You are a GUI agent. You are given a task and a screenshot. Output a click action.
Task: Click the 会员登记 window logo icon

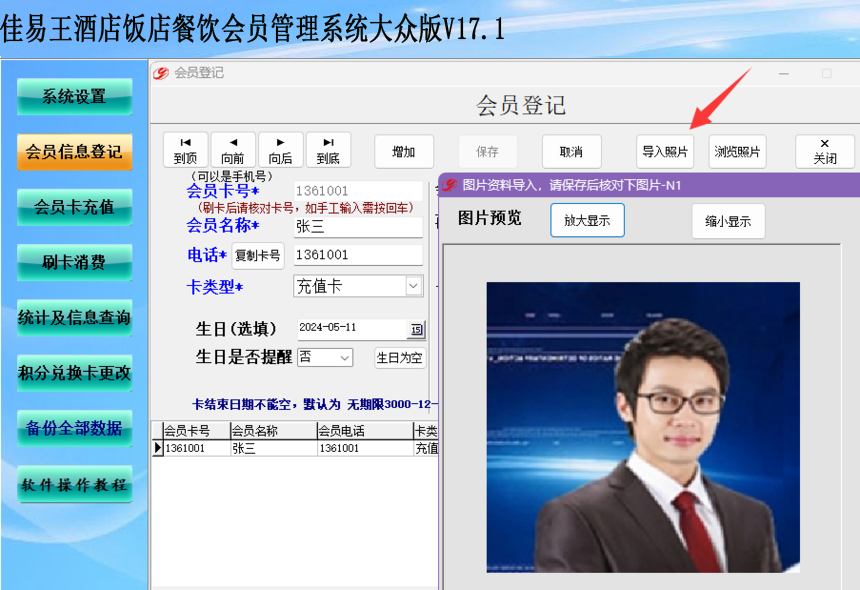pos(161,73)
